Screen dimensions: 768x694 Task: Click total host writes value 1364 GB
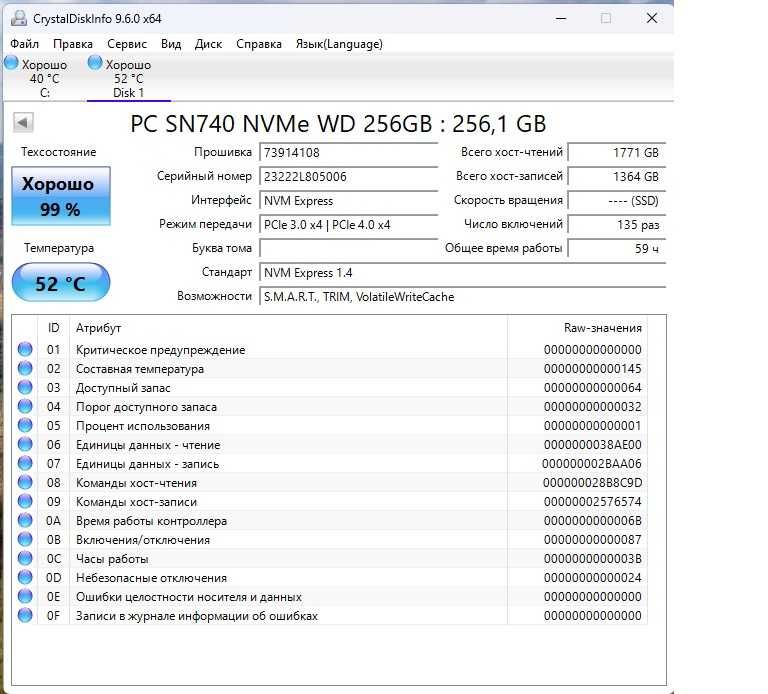point(617,176)
